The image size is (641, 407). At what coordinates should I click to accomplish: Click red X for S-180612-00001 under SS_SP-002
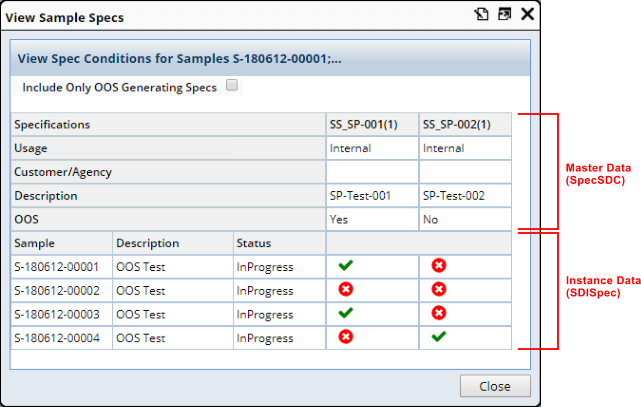click(439, 266)
